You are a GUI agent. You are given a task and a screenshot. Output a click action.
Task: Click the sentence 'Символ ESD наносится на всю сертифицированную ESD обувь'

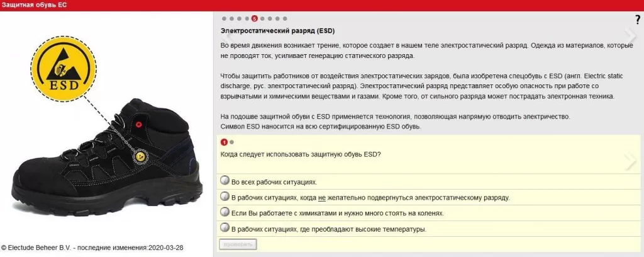[321, 127]
